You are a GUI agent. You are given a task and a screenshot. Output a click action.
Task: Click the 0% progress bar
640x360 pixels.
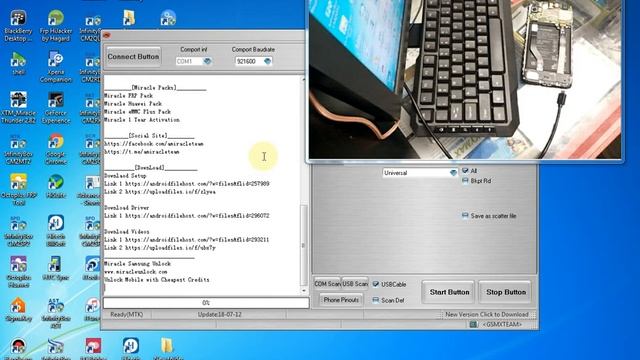point(206,303)
